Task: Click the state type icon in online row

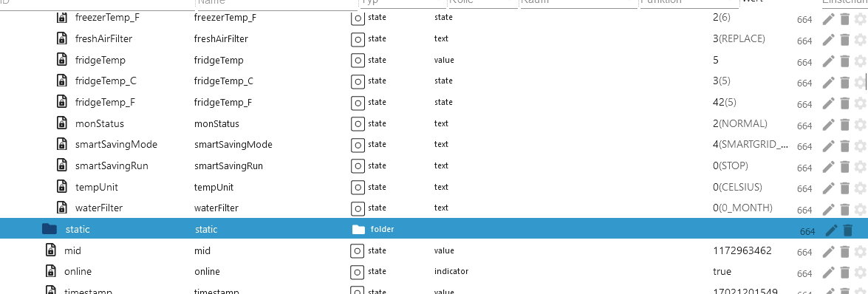Action: pos(358,272)
